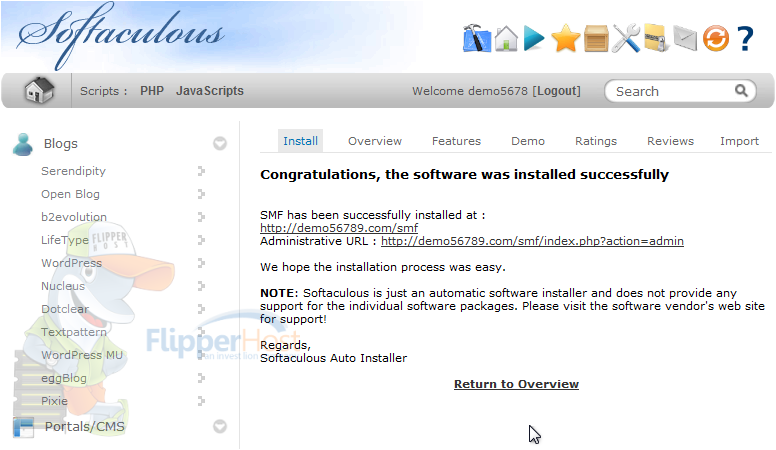The height and width of the screenshot is (450, 776).
Task: Select WordPress MU in the Blogs list
Action: (82, 355)
